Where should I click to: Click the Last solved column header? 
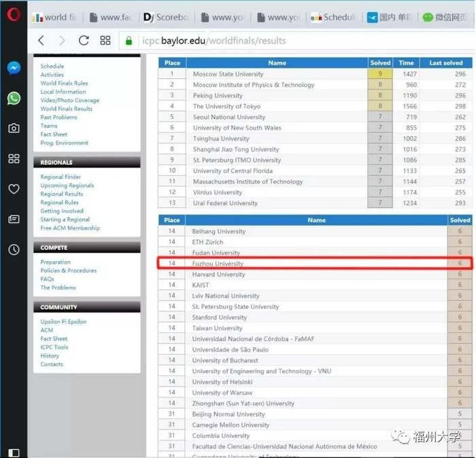tap(445, 63)
